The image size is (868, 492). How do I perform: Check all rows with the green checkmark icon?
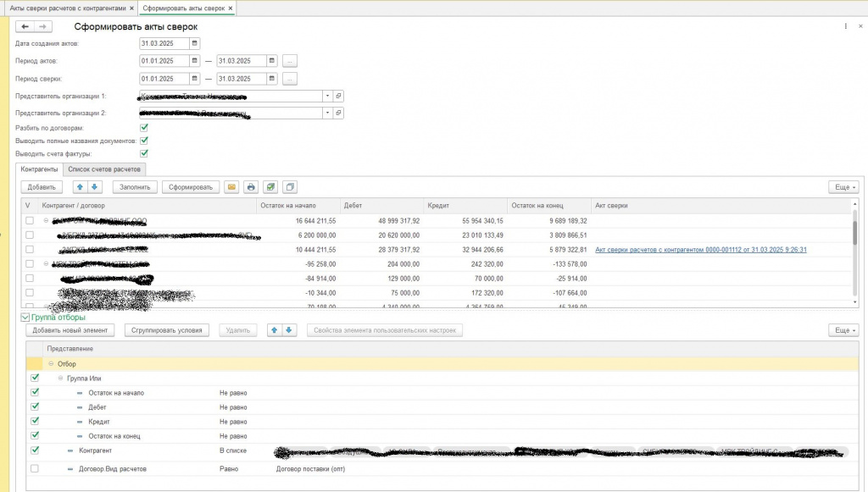(x=270, y=187)
